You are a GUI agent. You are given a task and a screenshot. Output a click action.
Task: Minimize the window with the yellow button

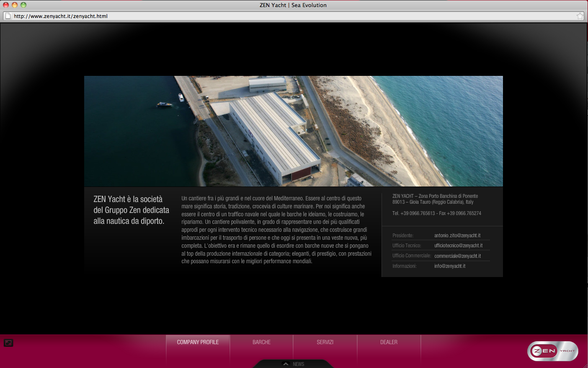tap(15, 5)
